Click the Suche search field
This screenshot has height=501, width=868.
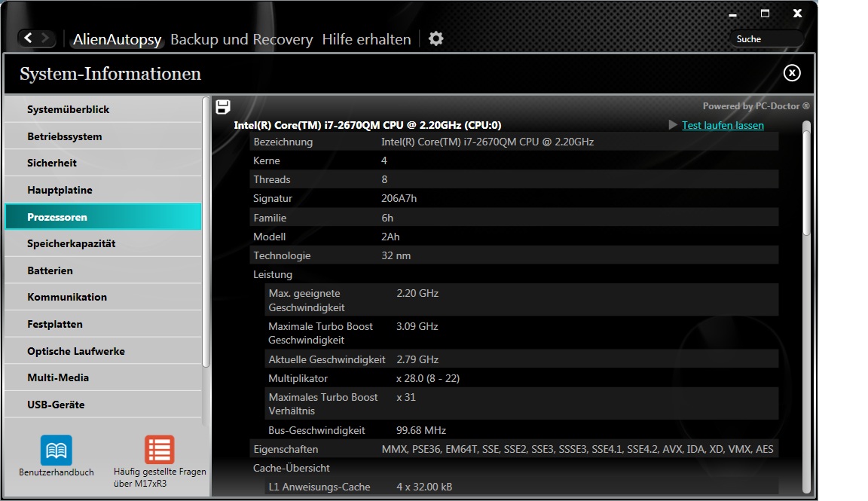tap(767, 38)
